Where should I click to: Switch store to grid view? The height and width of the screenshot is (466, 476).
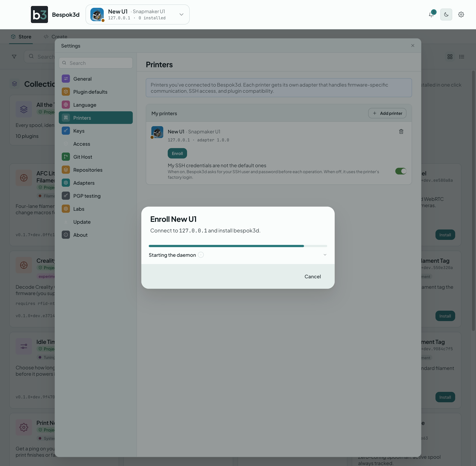pos(450,56)
